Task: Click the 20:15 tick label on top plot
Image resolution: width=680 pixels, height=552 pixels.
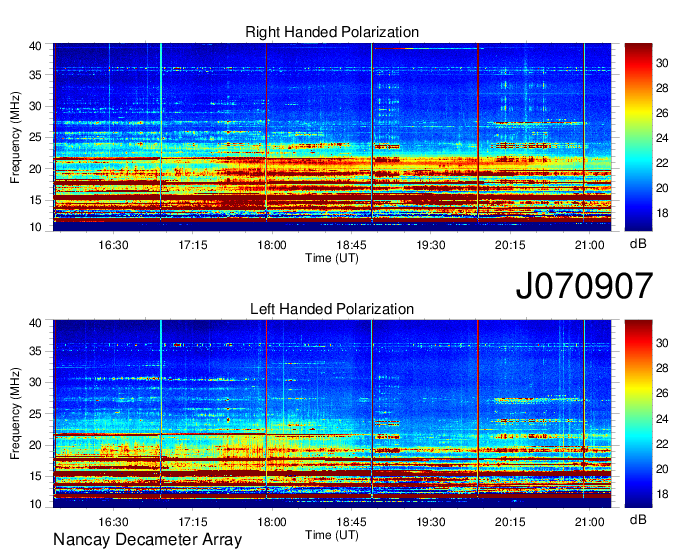Action: pos(510,245)
